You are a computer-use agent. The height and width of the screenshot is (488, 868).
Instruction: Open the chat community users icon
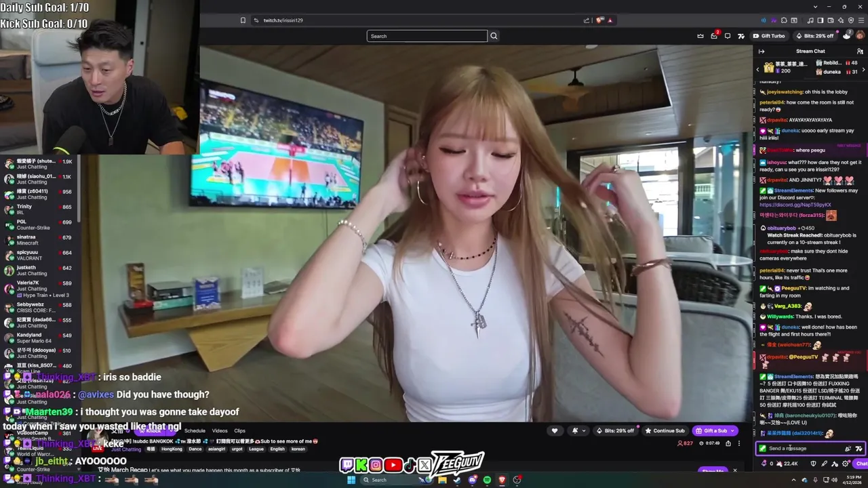coord(860,52)
